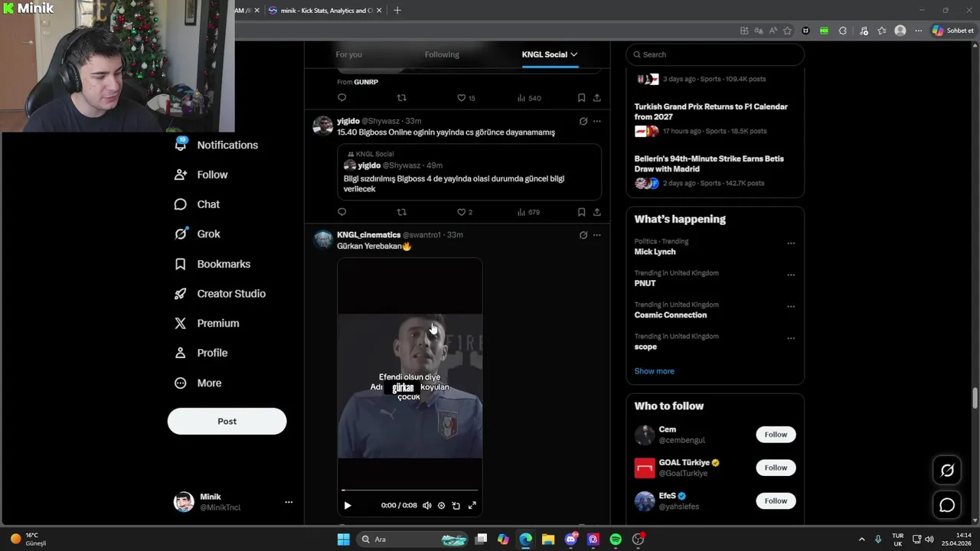
Task: Reply to yigido's 15.40 Bigboss post
Action: (x=342, y=212)
